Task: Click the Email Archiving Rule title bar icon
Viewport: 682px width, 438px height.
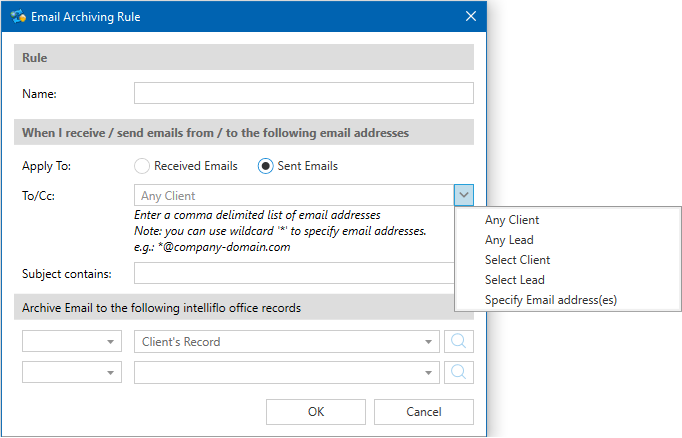Action: tap(18, 16)
